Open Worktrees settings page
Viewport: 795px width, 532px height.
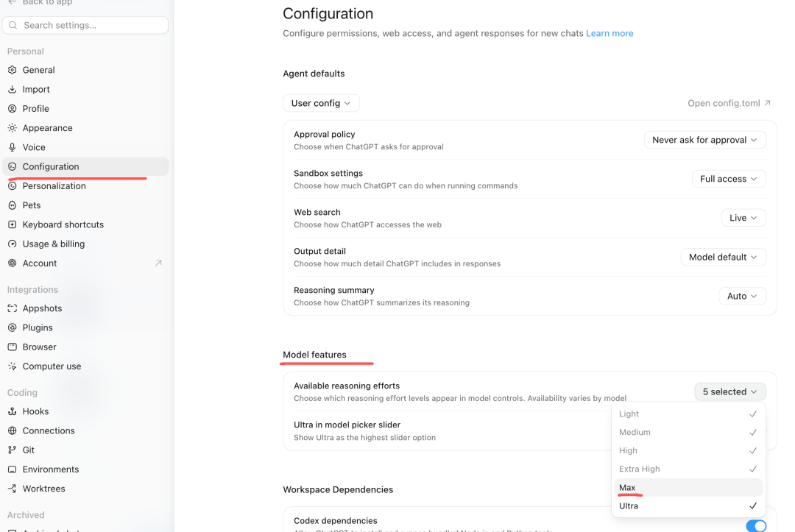click(85, 489)
